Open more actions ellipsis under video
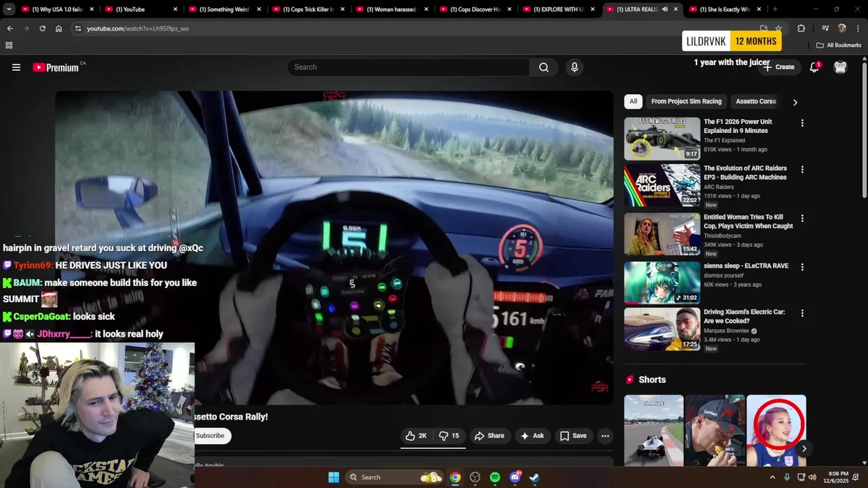Image resolution: width=868 pixels, height=488 pixels. point(605,436)
